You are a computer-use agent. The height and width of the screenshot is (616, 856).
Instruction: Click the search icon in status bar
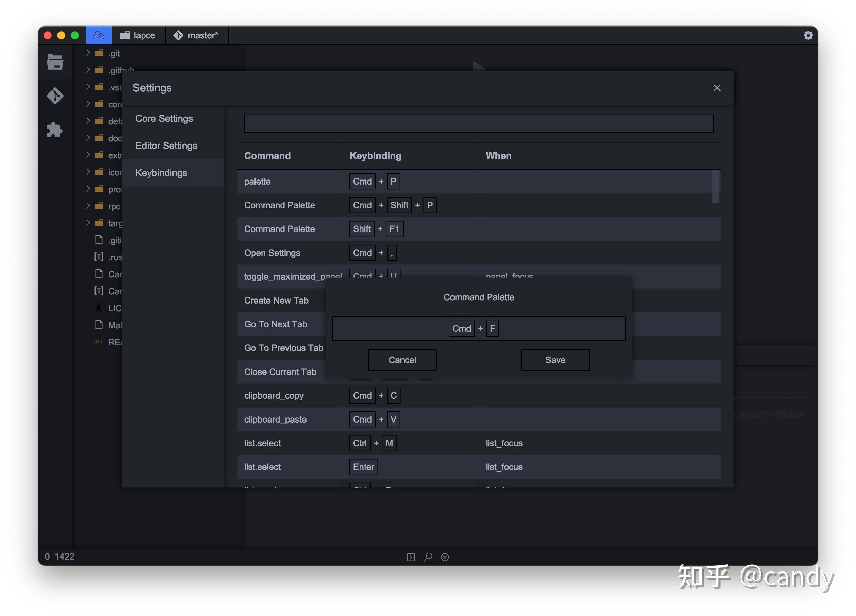click(x=428, y=557)
